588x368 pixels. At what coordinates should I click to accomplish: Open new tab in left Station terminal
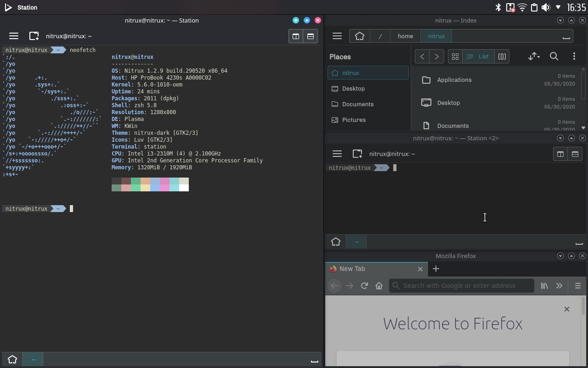(34, 36)
